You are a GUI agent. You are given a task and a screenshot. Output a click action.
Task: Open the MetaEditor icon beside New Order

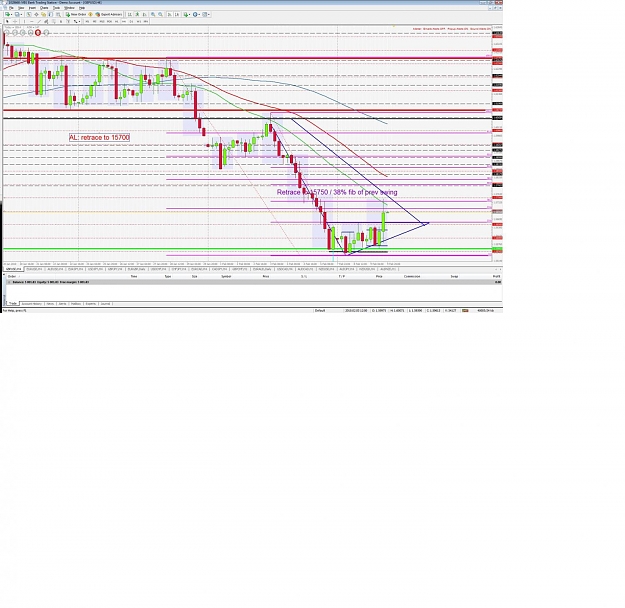pos(90,14)
